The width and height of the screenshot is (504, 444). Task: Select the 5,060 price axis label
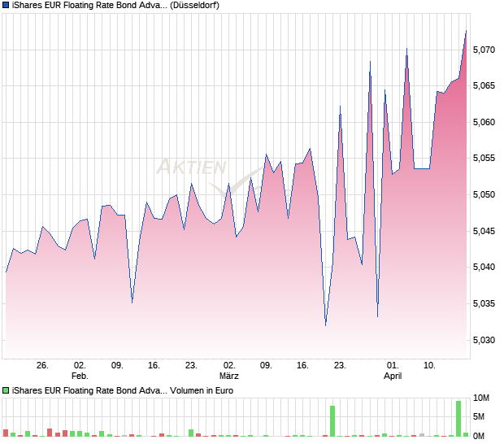point(484,122)
